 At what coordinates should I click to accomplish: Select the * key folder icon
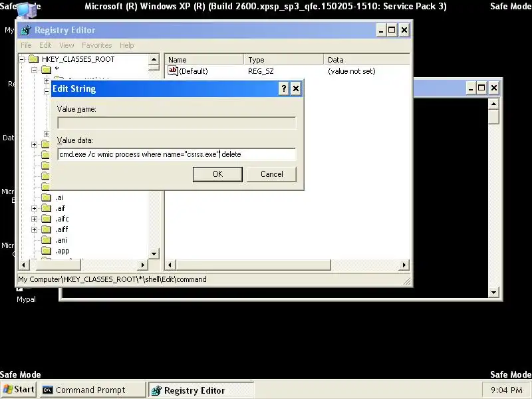click(46, 70)
